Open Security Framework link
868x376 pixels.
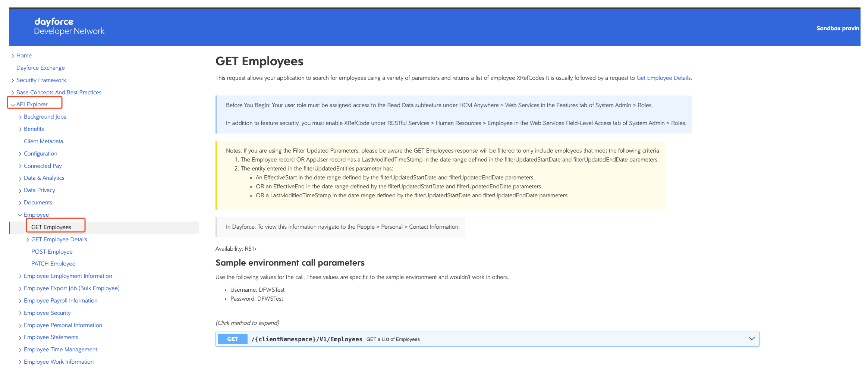(x=41, y=80)
